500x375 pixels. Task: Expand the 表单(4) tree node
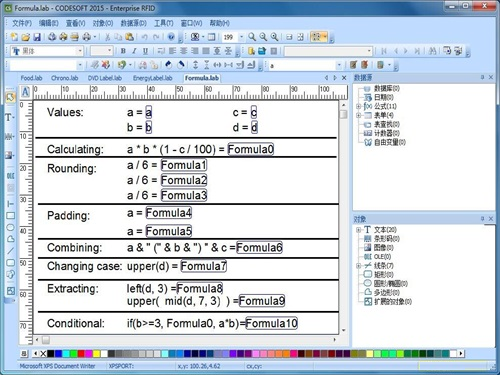coord(358,115)
